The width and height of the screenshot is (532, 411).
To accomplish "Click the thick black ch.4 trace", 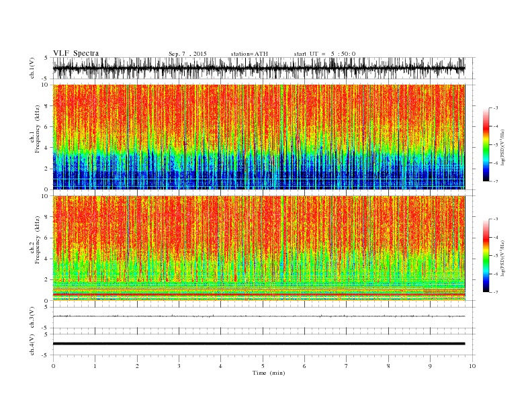I will (259, 344).
